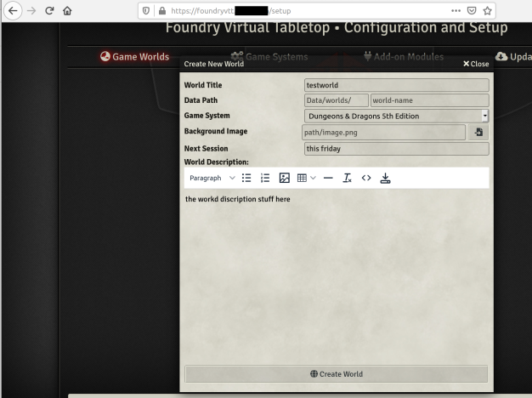Insert image in world description
Viewport: 532px width, 398px height.
click(285, 178)
